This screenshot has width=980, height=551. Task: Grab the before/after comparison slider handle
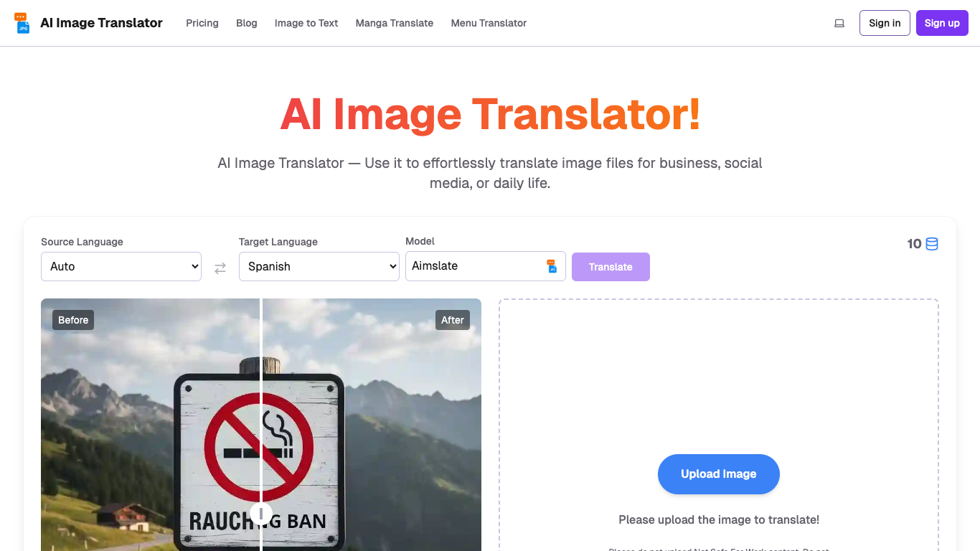coord(261,513)
